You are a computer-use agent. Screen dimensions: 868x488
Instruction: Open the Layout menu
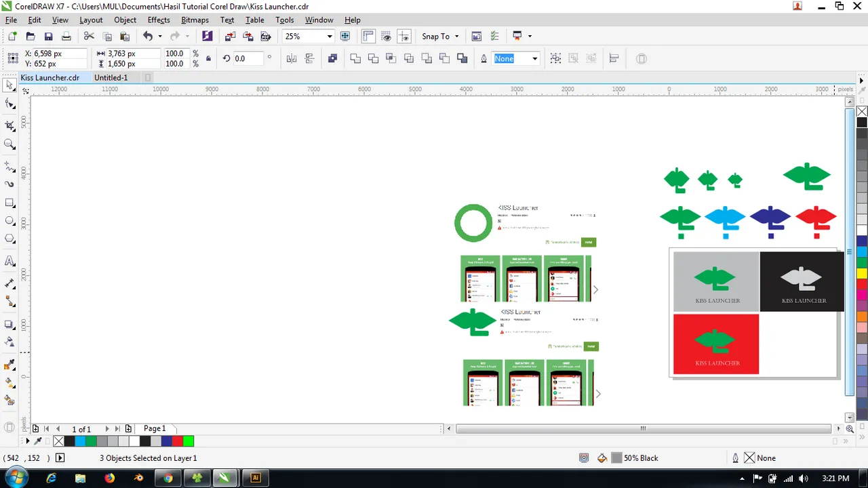coord(91,20)
